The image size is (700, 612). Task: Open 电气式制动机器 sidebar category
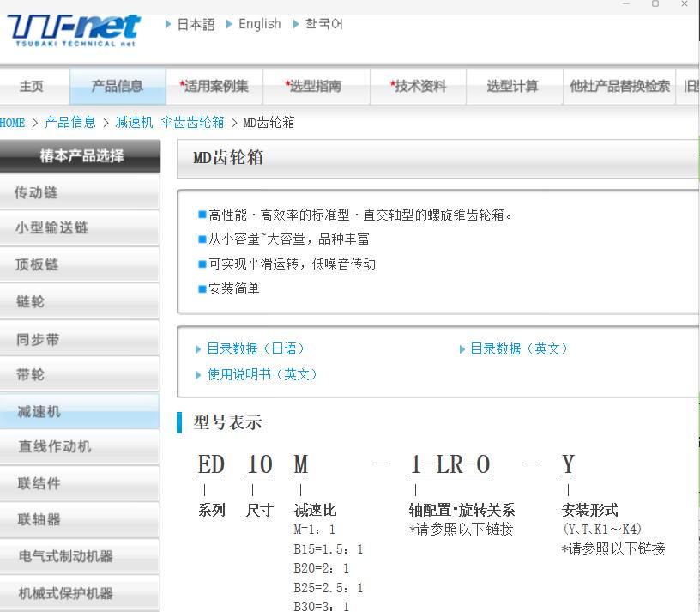click(80, 556)
